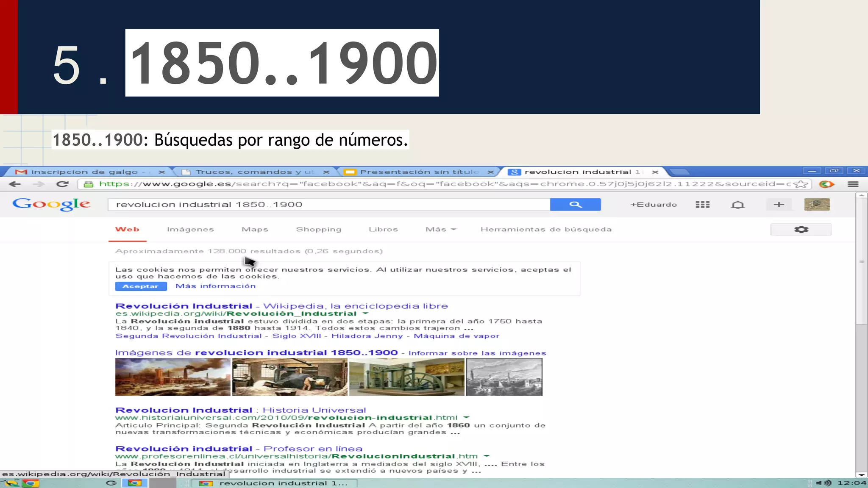Image resolution: width=868 pixels, height=488 pixels.
Task: Open the Eduardo profile picture
Action: click(x=817, y=205)
